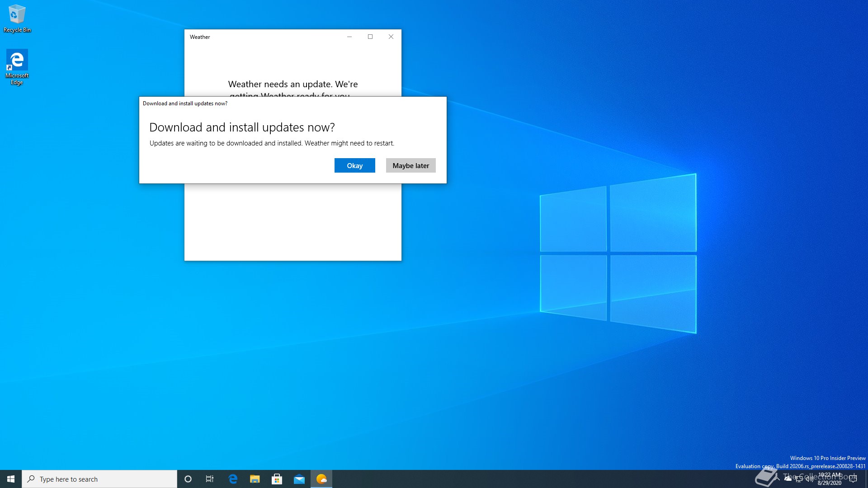
Task: Launch Microsoft Edge from taskbar
Action: 233,479
